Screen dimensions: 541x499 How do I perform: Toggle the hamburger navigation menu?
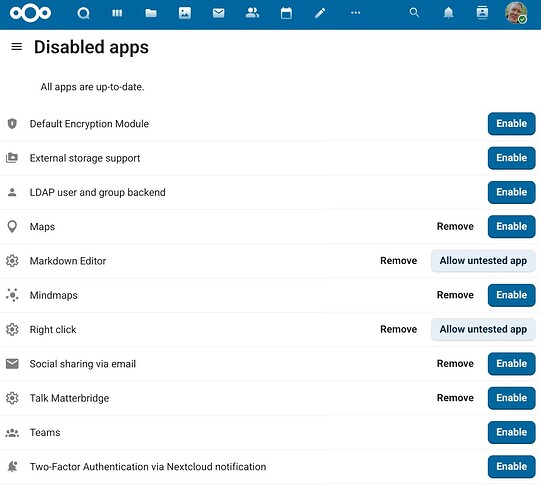tap(17, 47)
